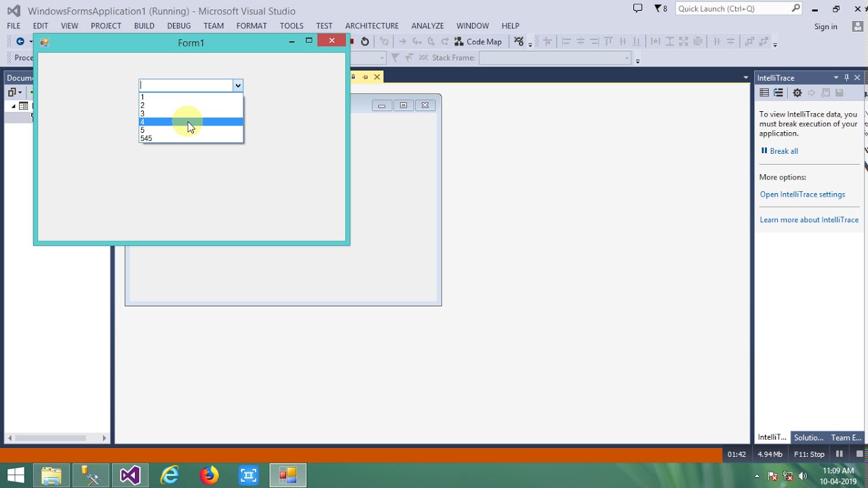Click the IntelliTrace save recording icon
The image size is (868, 488).
coord(839,93)
